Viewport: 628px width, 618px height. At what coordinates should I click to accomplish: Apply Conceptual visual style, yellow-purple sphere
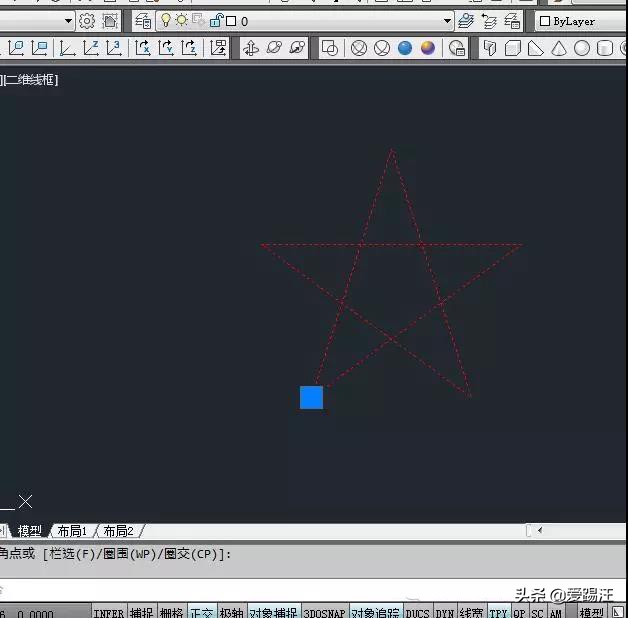pyautogui.click(x=428, y=48)
